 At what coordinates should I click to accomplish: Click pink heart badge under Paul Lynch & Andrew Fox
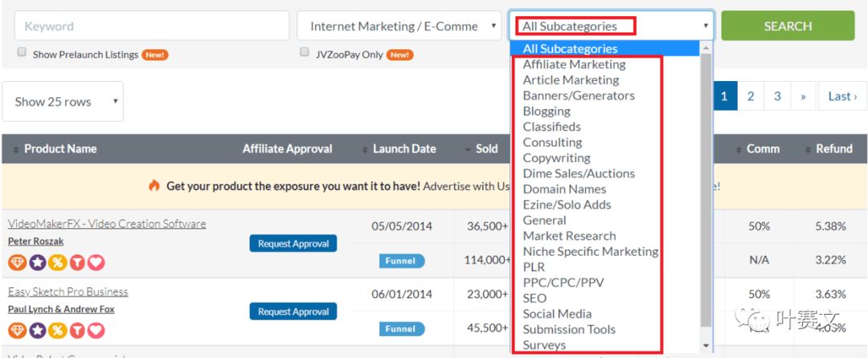[x=96, y=331]
